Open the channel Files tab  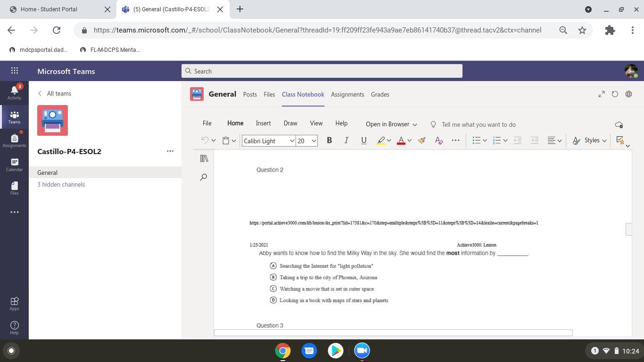269,94
